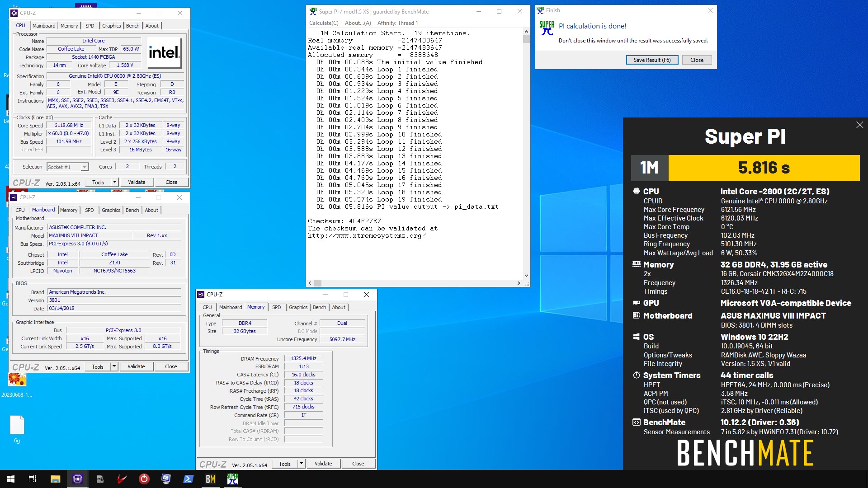This screenshot has height=488, width=868.
Task: Click DRAM Frequency value 1325.4 MHz
Action: coord(303,358)
